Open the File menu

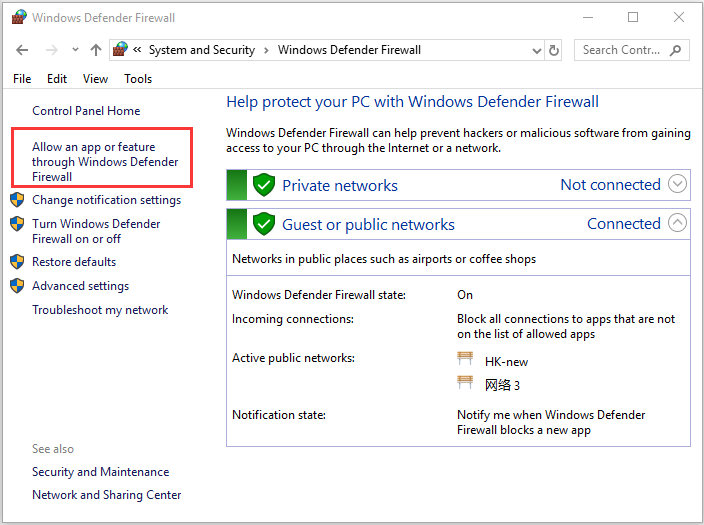click(x=22, y=79)
